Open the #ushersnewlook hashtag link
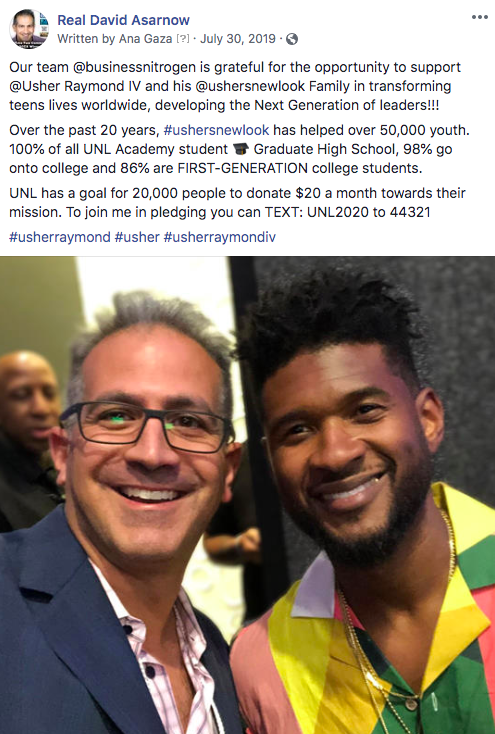The height and width of the screenshot is (734, 495). pos(216,130)
